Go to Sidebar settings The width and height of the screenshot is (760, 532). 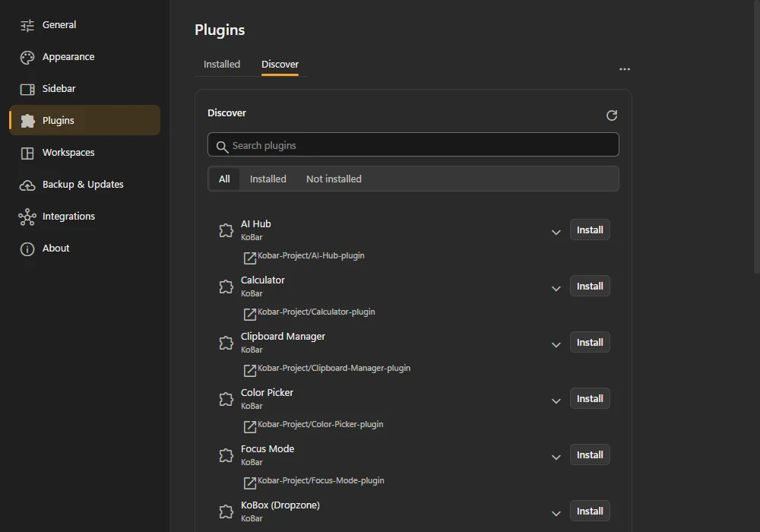click(x=85, y=89)
